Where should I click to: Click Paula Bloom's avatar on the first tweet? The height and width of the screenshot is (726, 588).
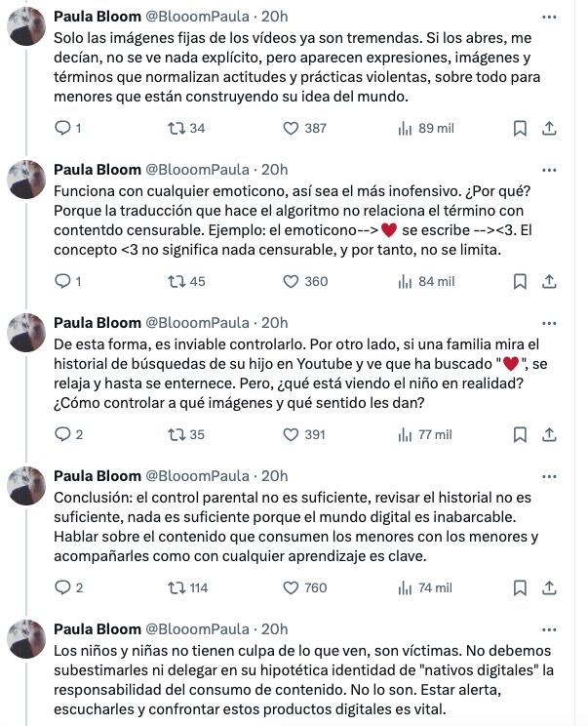click(26, 25)
